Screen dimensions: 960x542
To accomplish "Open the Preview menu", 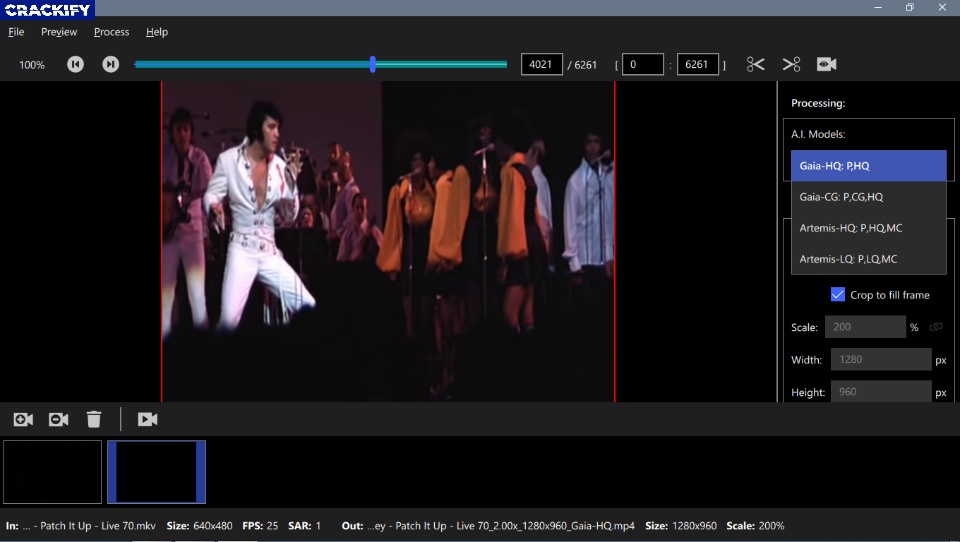I will pyautogui.click(x=59, y=32).
